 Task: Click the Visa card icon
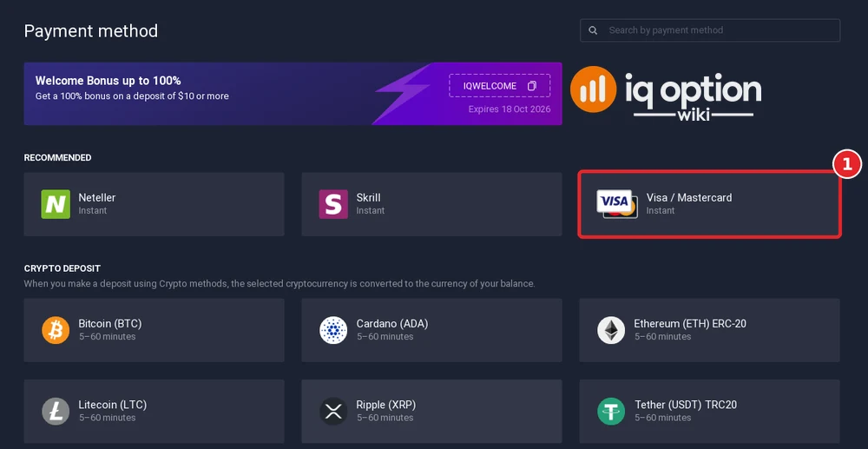(x=616, y=204)
